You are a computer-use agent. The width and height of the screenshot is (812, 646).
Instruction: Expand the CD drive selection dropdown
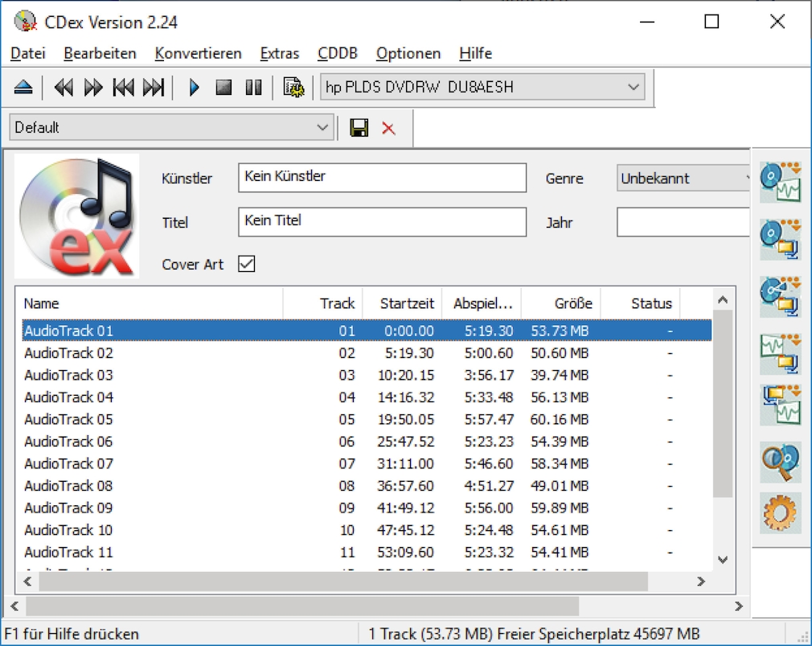point(634,87)
